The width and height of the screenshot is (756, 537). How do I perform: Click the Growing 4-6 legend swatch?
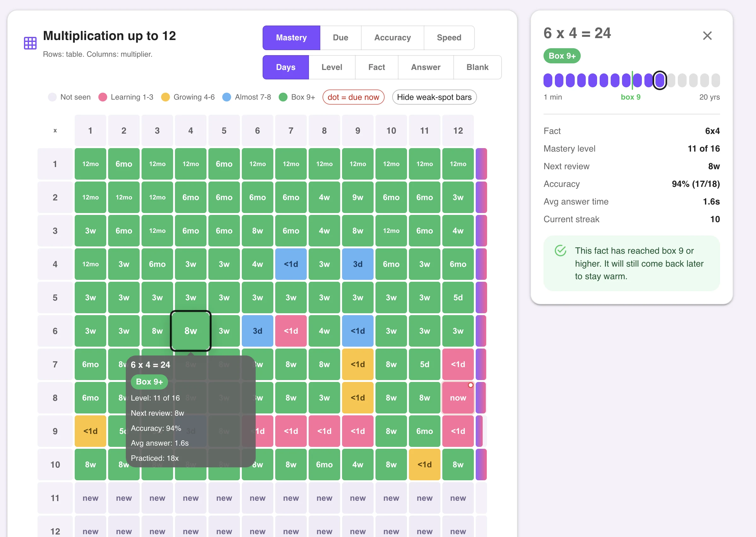(165, 97)
